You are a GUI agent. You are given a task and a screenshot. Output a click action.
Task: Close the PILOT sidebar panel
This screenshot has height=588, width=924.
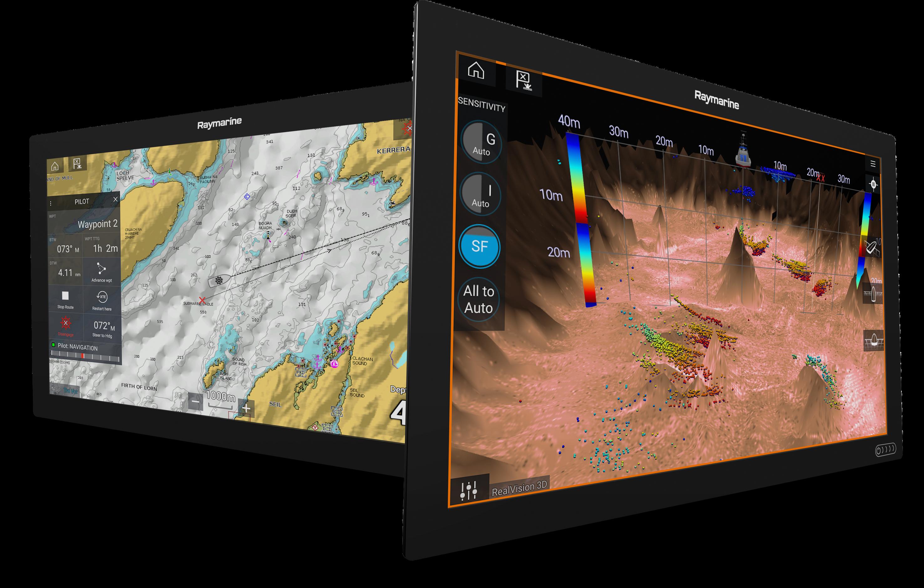pyautogui.click(x=116, y=199)
